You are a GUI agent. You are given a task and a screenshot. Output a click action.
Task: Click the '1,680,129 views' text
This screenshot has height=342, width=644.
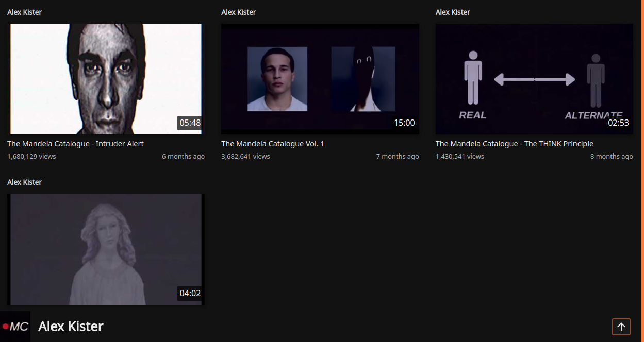31,156
